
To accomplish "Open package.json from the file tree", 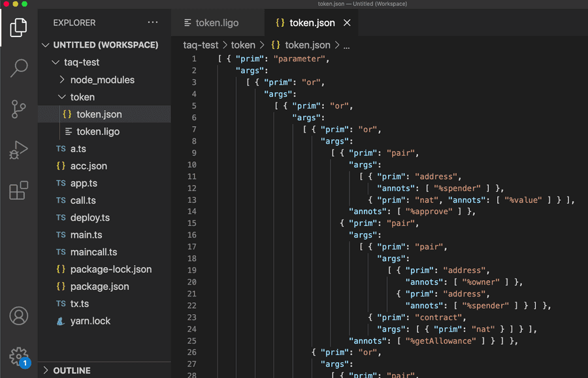I will click(x=99, y=287).
